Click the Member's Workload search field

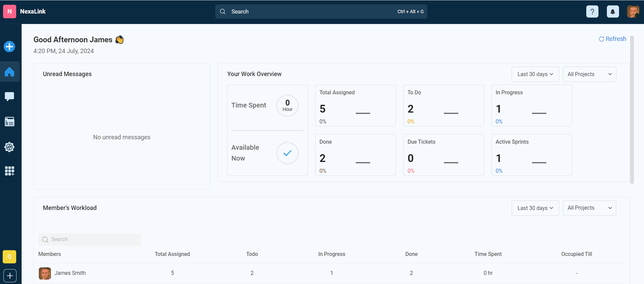89,239
